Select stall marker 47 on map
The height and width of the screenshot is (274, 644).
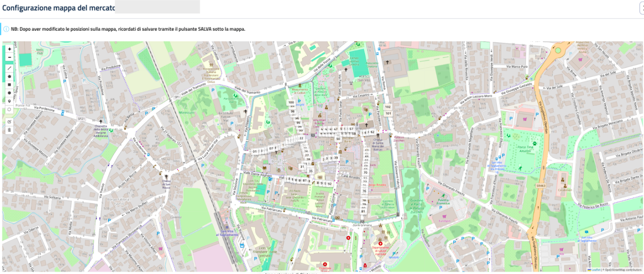click(335, 129)
